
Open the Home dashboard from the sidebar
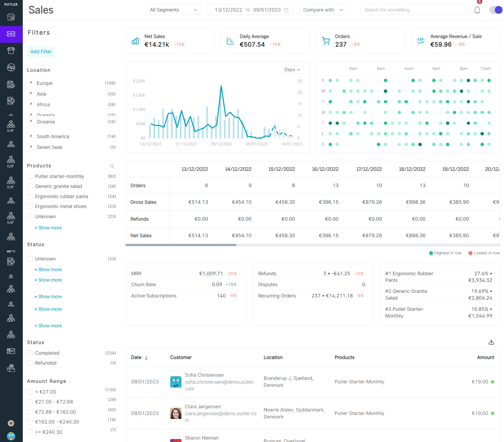pyautogui.click(x=11, y=17)
